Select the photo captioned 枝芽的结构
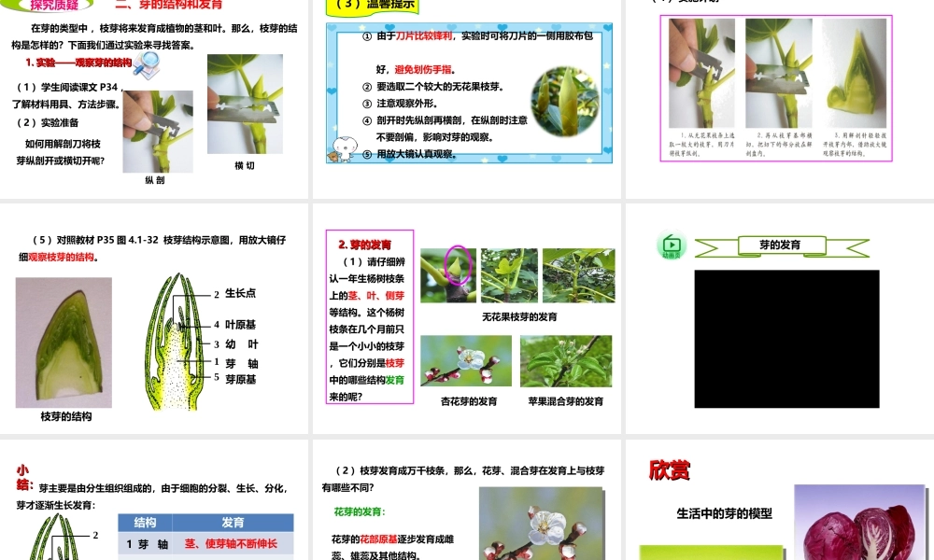The height and width of the screenshot is (560, 934). pyautogui.click(x=64, y=343)
